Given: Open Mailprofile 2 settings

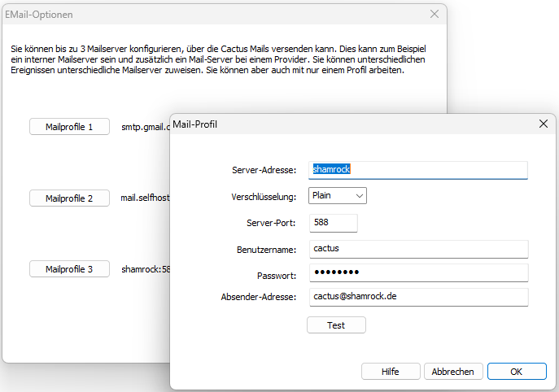Looking at the screenshot, I should [69, 198].
